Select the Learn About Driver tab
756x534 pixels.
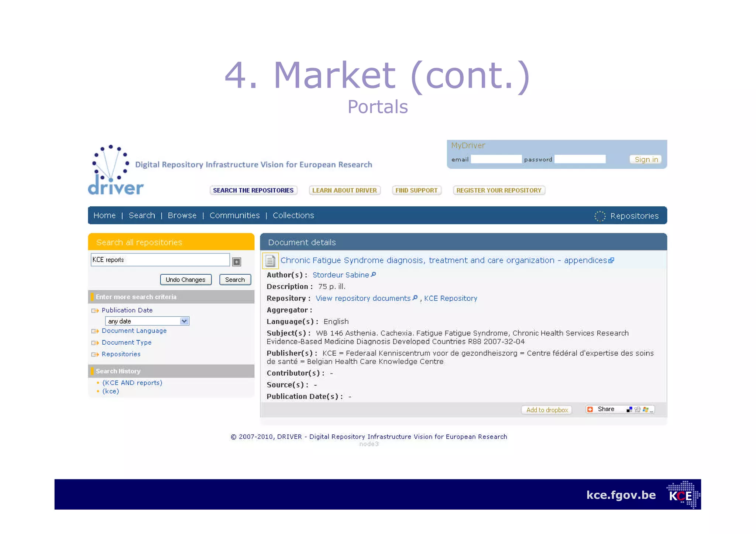point(344,190)
